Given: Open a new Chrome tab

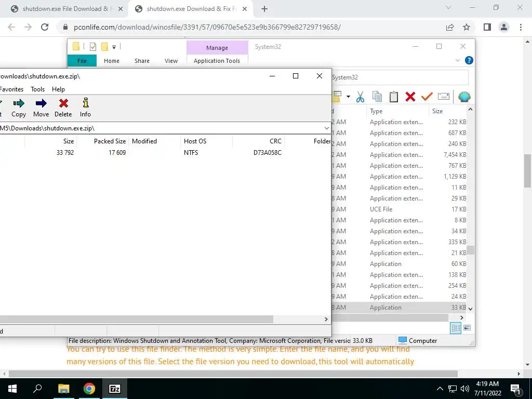Looking at the screenshot, I should (x=264, y=9).
